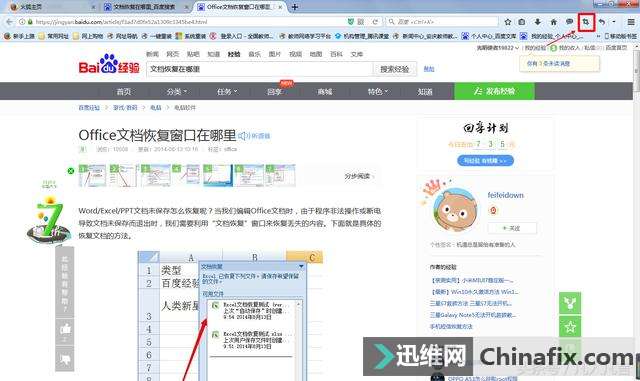Image resolution: width=640 pixels, height=381 pixels.
Task: Open the first step thumbnail
Action: coord(92,176)
